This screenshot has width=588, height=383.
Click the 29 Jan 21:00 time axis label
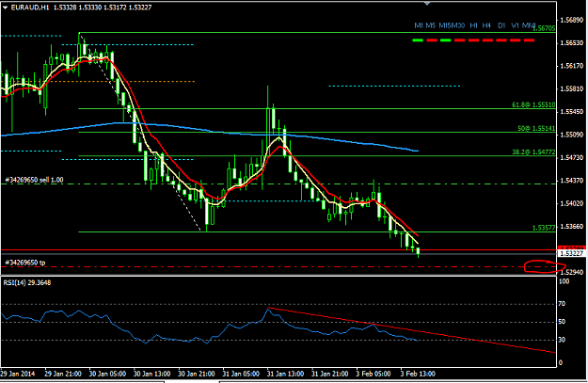coord(63,374)
